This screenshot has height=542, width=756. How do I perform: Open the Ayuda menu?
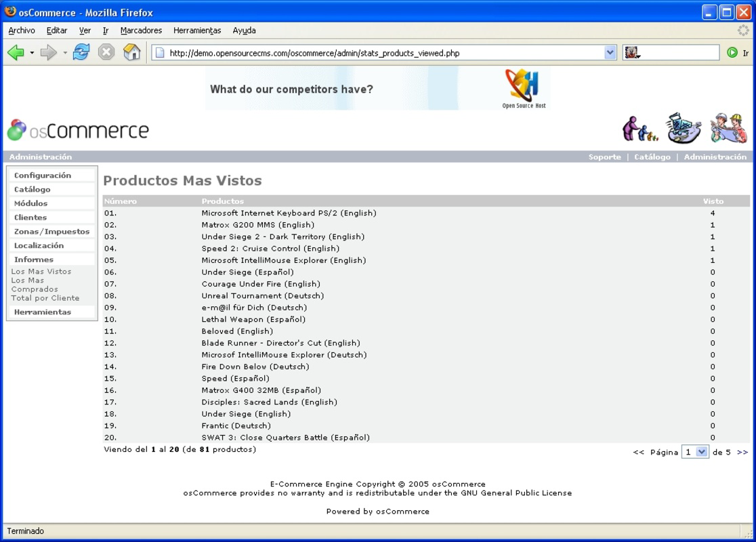click(244, 30)
